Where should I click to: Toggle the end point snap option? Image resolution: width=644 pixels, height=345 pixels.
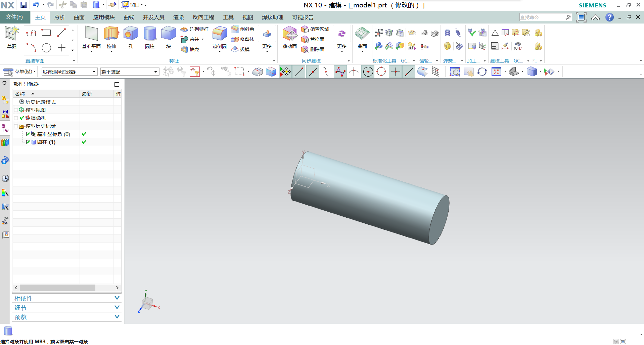click(299, 72)
